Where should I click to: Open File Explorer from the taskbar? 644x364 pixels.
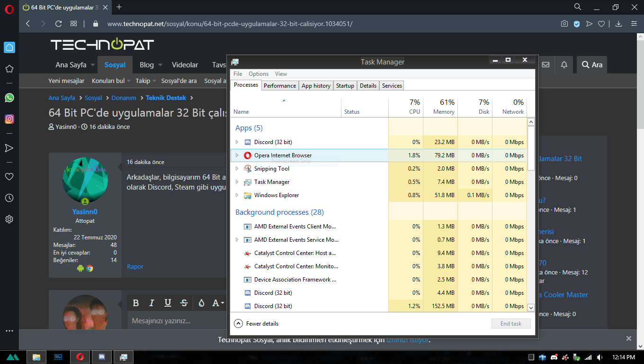pyautogui.click(x=36, y=357)
